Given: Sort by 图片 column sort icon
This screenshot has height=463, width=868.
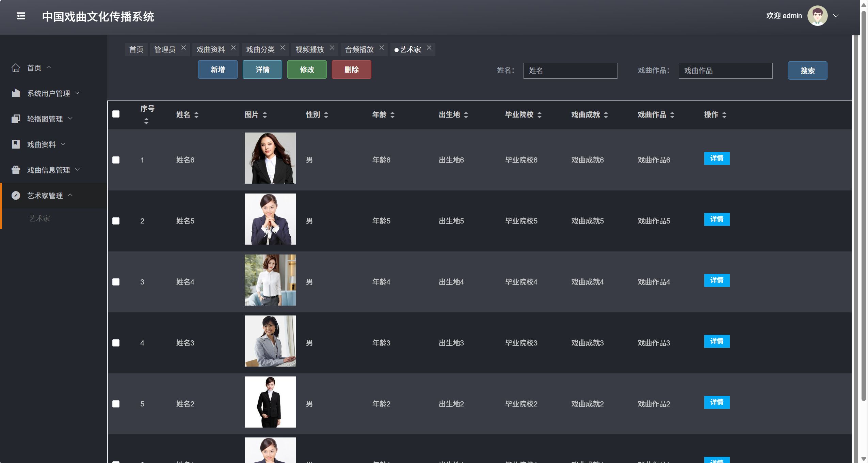Looking at the screenshot, I should coord(265,115).
